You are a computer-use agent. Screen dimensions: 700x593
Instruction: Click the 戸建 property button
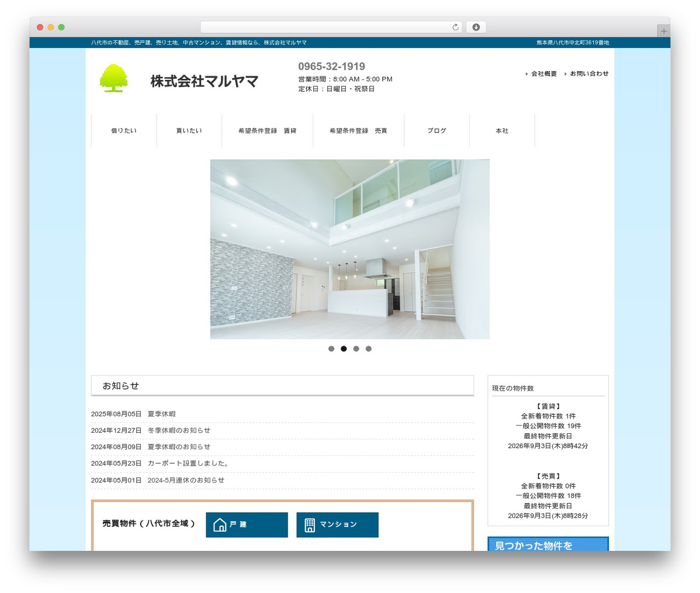(x=247, y=525)
